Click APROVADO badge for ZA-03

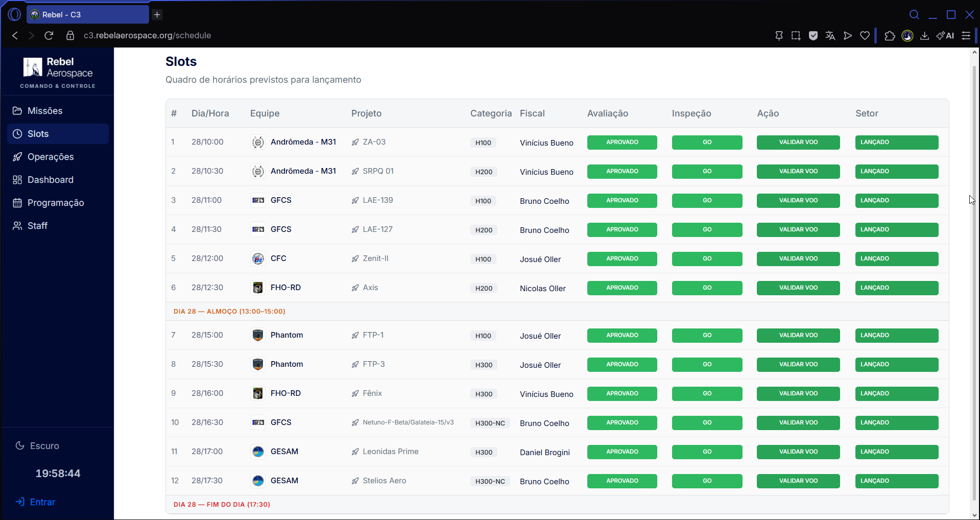[x=622, y=142]
